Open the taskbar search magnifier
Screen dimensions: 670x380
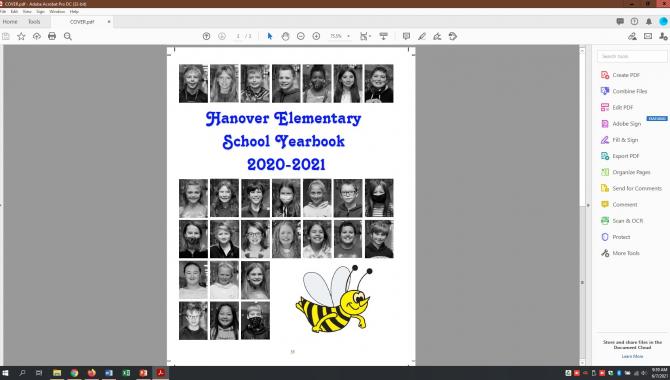pyautogui.click(x=22, y=373)
